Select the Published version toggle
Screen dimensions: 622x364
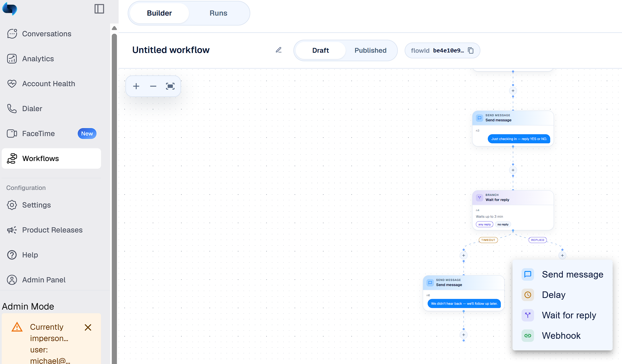pos(370,50)
